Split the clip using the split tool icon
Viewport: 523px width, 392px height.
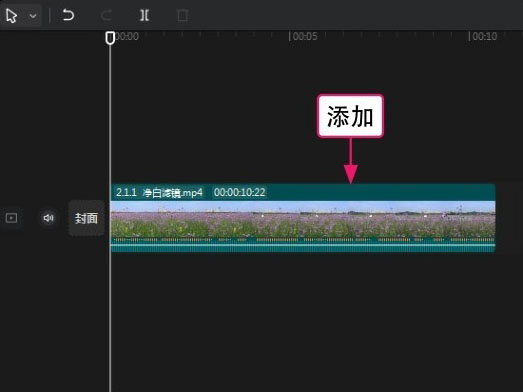[144, 15]
